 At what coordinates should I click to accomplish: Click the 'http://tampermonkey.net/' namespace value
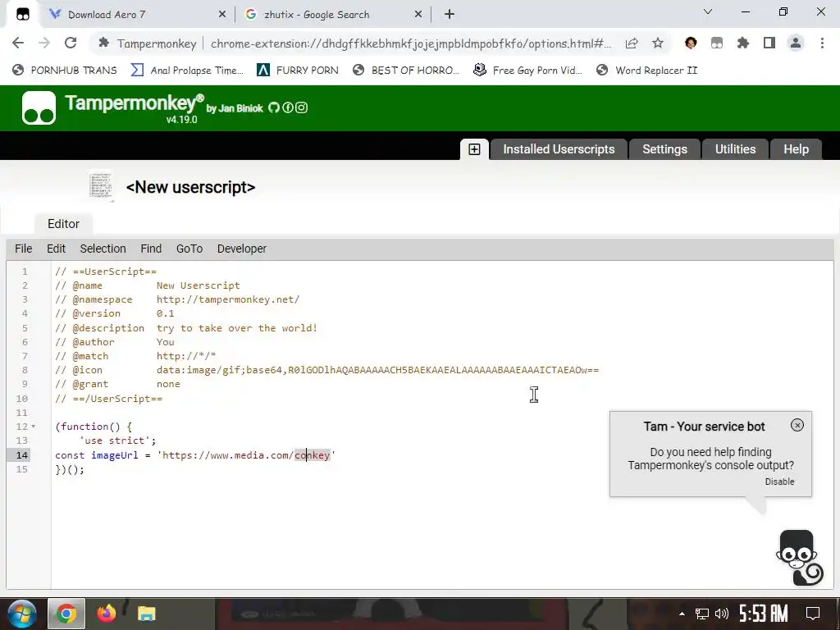[x=228, y=299]
